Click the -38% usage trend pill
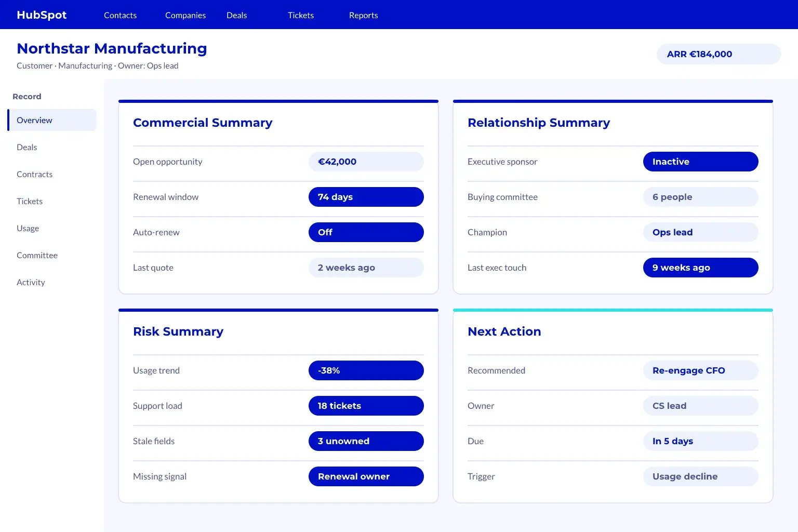The height and width of the screenshot is (532, 798). pos(366,370)
